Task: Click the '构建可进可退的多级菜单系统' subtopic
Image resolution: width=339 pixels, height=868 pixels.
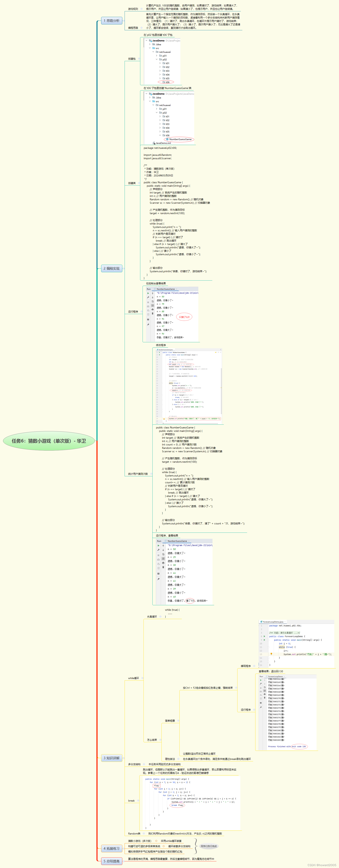Action: point(144,846)
